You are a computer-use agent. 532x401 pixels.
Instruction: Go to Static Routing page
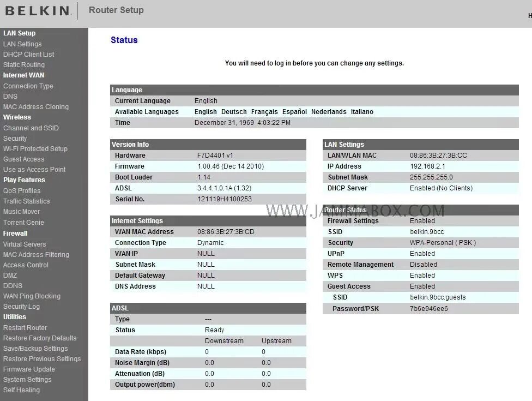click(x=24, y=64)
